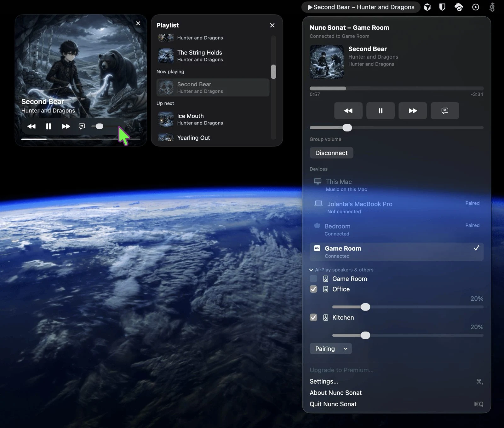Click the Playlist scrollbar thumb
The height and width of the screenshot is (428, 504).
point(273,72)
